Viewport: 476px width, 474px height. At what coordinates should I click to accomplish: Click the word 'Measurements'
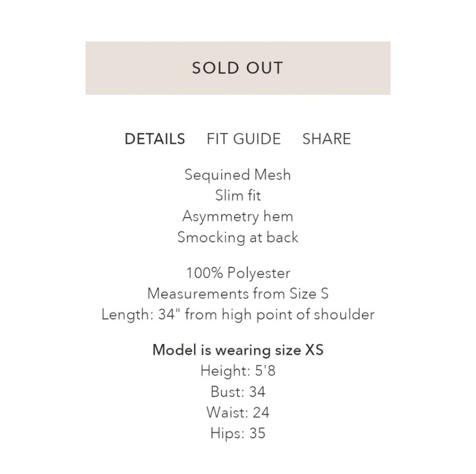coord(198,294)
